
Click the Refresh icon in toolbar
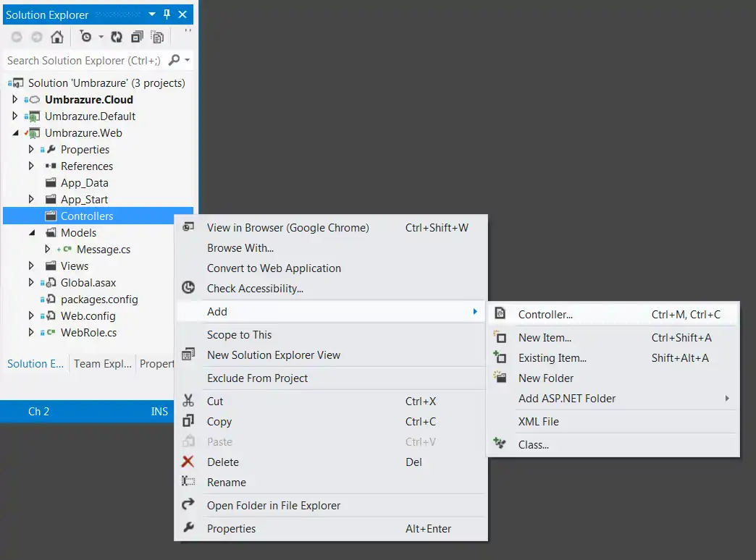point(116,37)
